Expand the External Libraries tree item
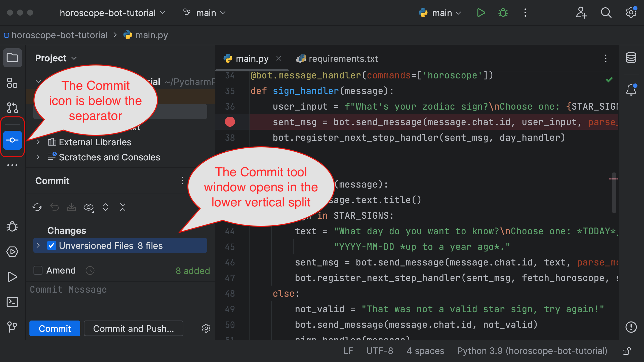 (x=38, y=142)
